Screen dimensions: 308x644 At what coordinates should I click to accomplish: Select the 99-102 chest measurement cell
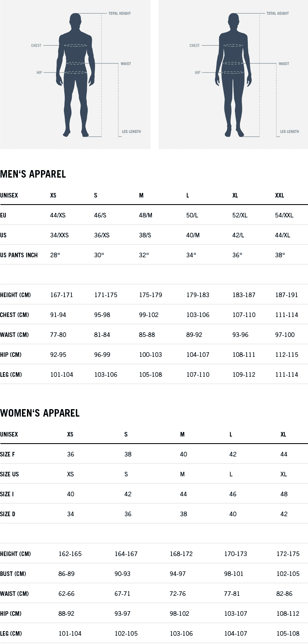[149, 315]
